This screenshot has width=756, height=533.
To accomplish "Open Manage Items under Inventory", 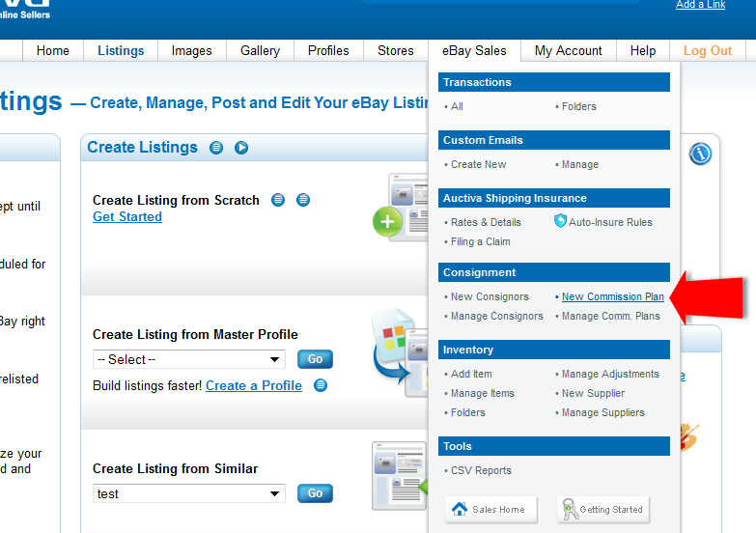I will coord(482,393).
